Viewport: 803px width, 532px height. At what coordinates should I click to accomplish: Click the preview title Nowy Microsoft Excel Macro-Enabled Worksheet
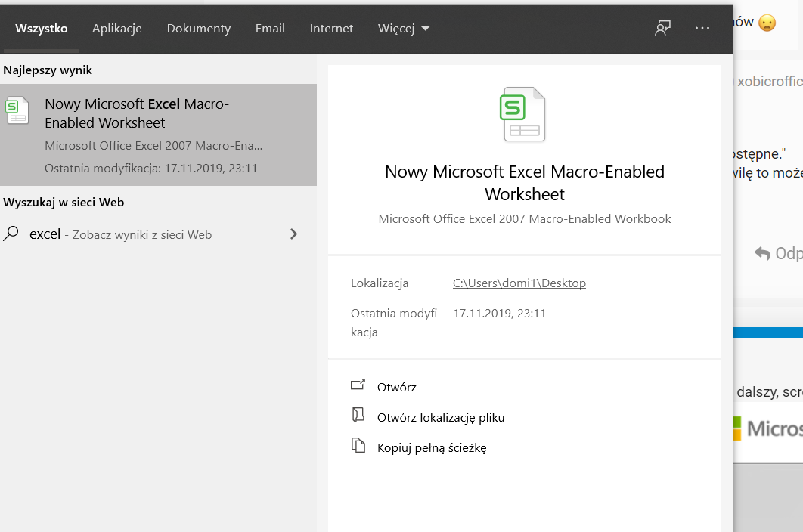tap(525, 183)
